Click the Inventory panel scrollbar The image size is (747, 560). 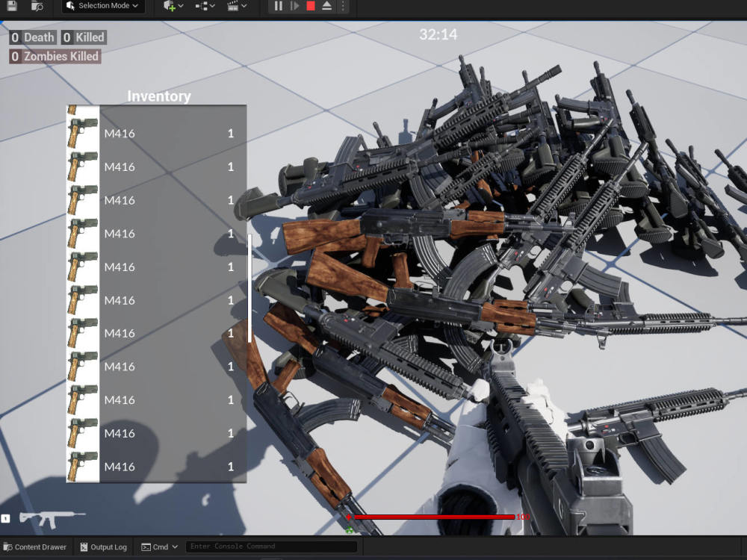[249, 288]
